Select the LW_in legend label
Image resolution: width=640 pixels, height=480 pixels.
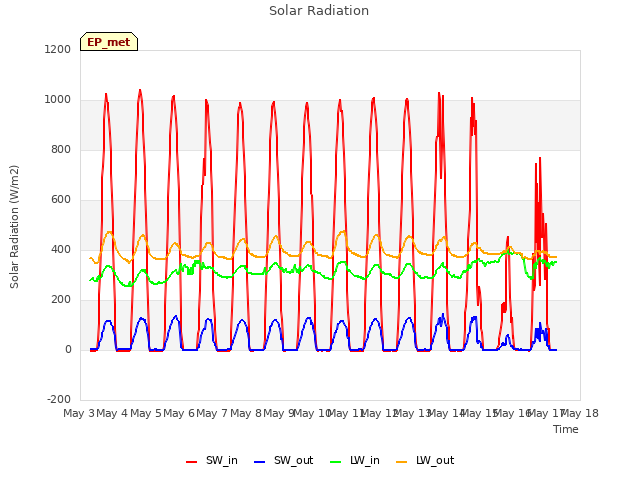(364, 460)
